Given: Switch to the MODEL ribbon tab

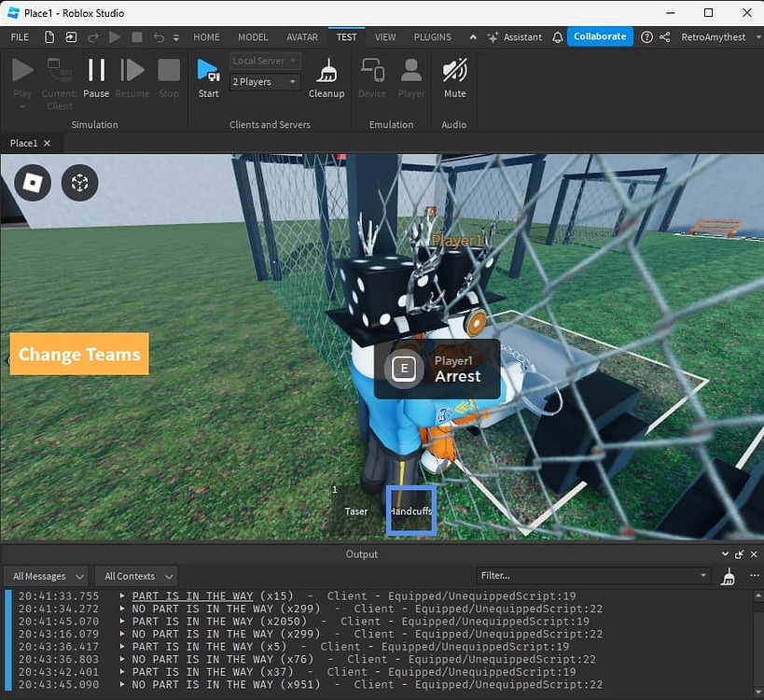Looking at the screenshot, I should (253, 37).
